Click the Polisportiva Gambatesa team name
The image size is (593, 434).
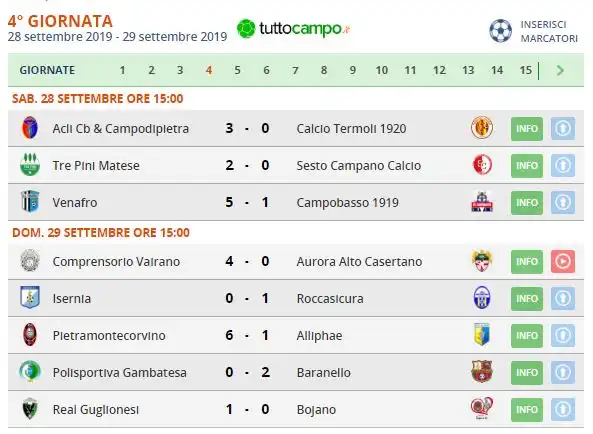(120, 373)
